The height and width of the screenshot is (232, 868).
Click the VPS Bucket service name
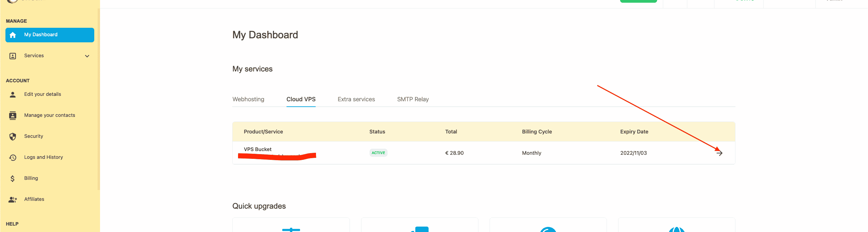(258, 149)
